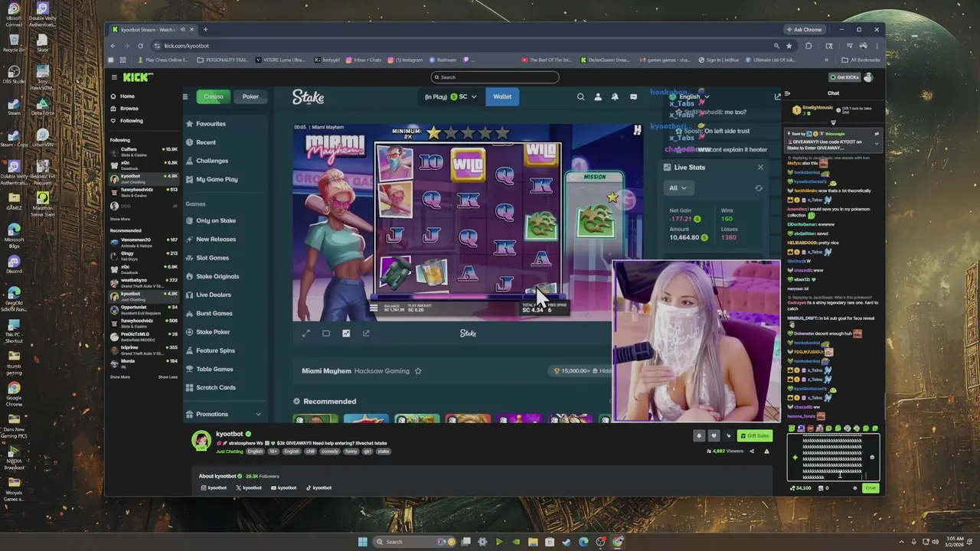
Task: Open the Hacksaw Gaming provider link
Action: coord(382,371)
